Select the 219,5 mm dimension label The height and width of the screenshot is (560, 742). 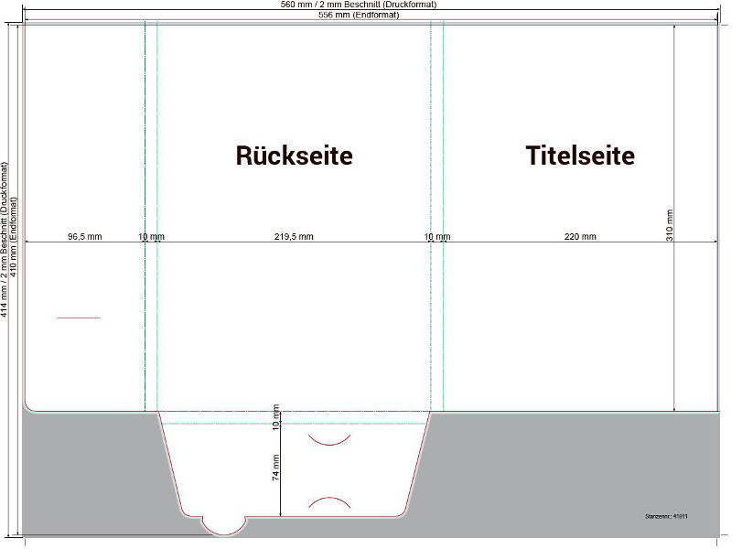[294, 236]
